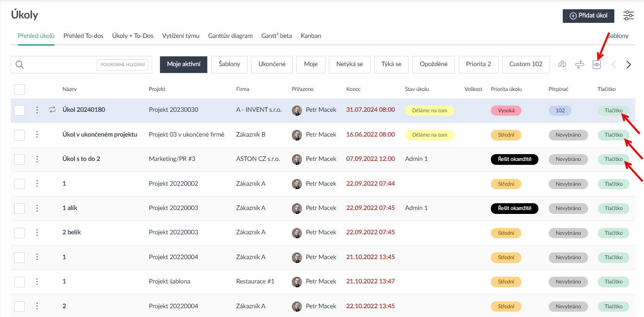
Task: Open row menu for Úkol v ukončeném projektu
Action: [x=37, y=135]
